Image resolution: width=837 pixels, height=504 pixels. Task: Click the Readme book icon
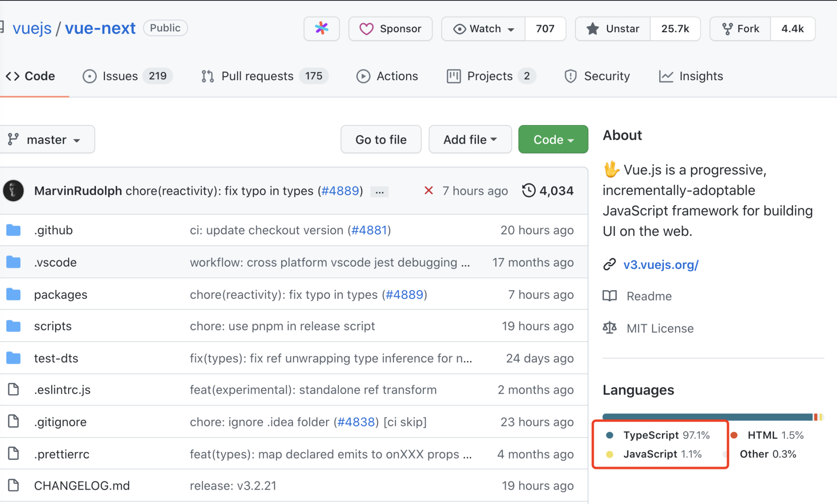click(609, 296)
